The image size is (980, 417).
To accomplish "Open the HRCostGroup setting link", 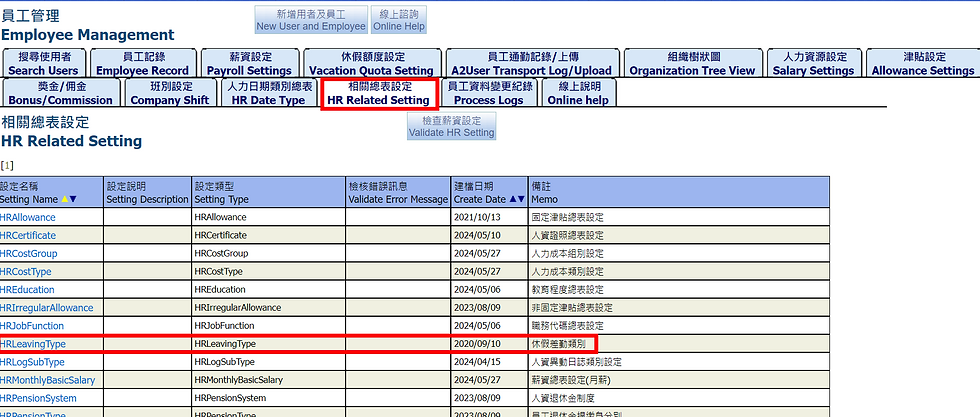I will click(x=29, y=254).
